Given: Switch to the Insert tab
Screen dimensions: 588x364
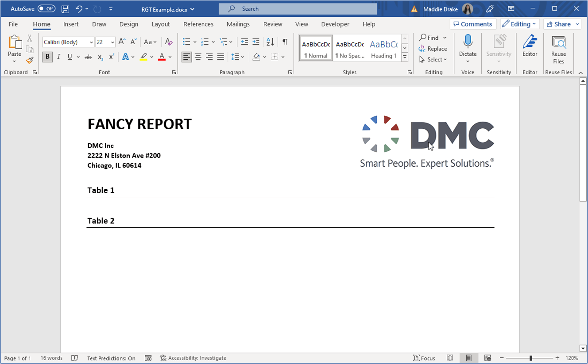Looking at the screenshot, I should coord(71,24).
